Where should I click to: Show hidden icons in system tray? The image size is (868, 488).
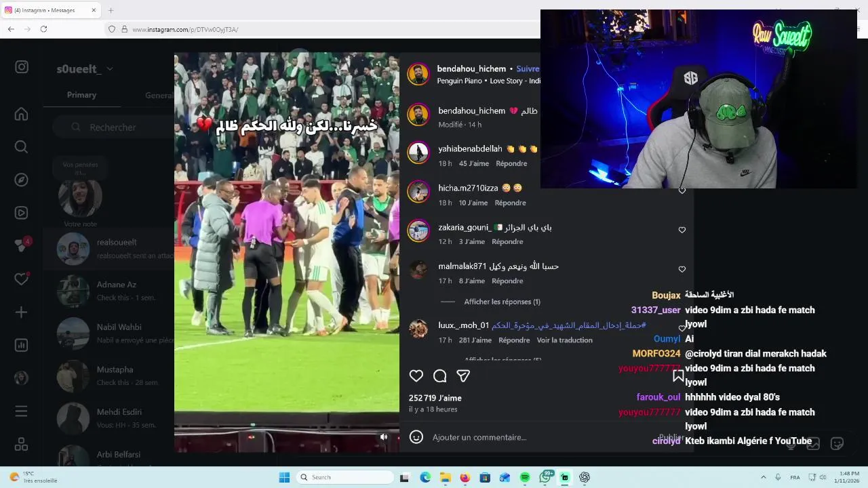pyautogui.click(x=763, y=477)
